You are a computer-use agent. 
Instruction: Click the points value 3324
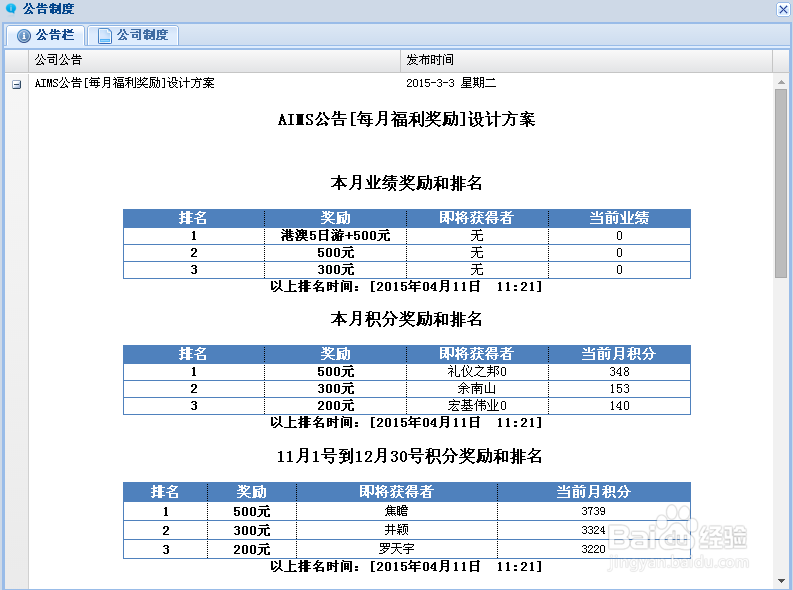coord(593,530)
